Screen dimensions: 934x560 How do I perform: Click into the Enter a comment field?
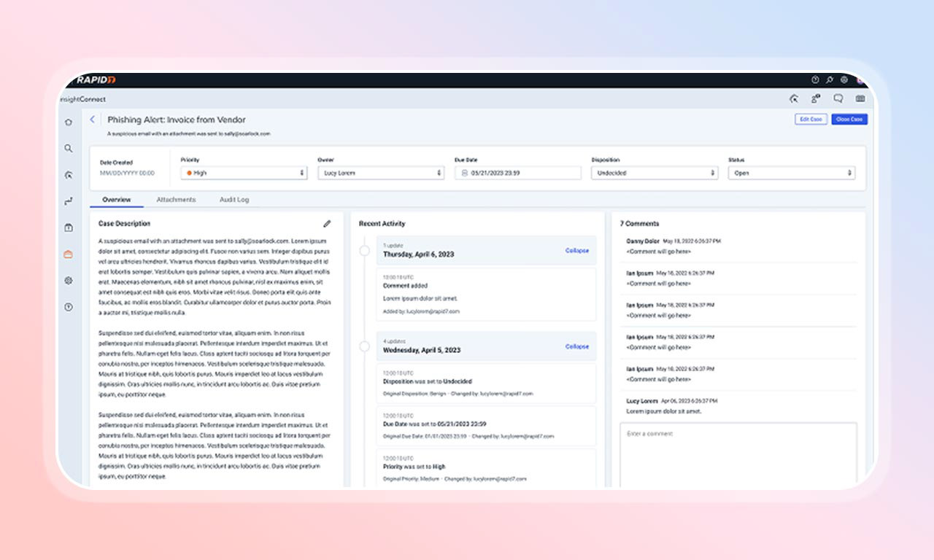[x=738, y=455]
